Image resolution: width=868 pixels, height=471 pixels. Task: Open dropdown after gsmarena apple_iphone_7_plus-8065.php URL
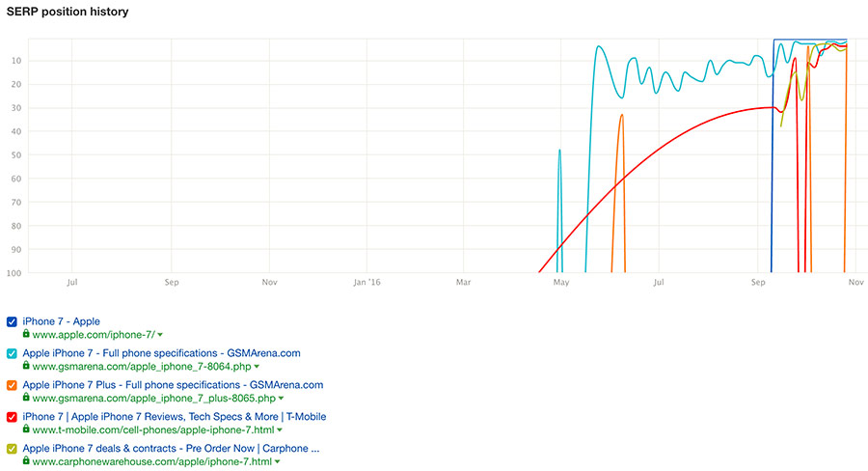(282, 399)
